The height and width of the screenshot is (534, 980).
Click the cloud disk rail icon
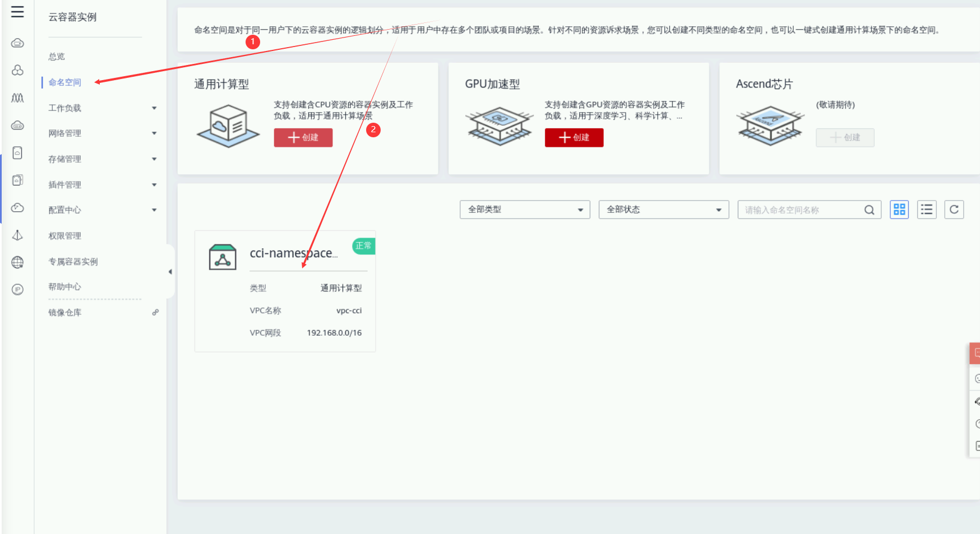coord(17,126)
